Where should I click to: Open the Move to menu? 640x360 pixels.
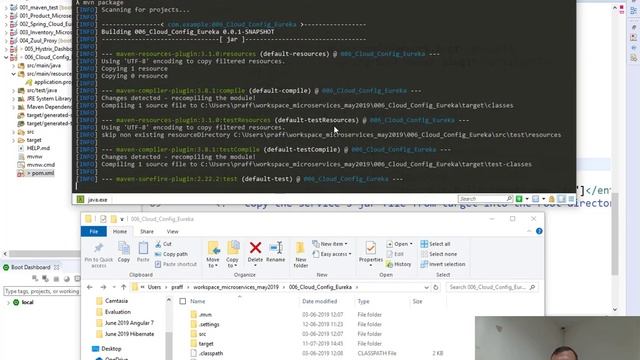coord(213,254)
